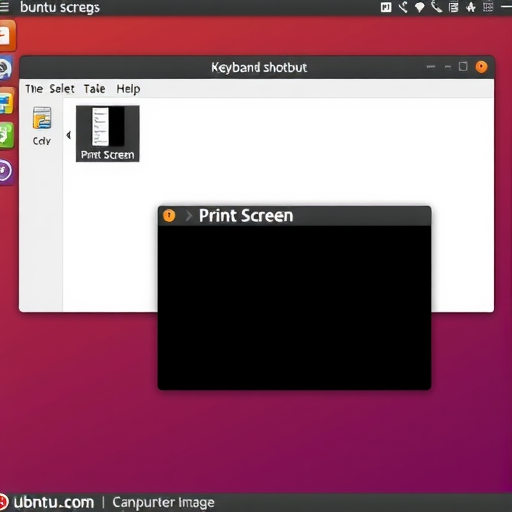Viewport: 512px width, 512px height.
Task: Collapse sidebar with the small left arrow
Action: [68, 135]
